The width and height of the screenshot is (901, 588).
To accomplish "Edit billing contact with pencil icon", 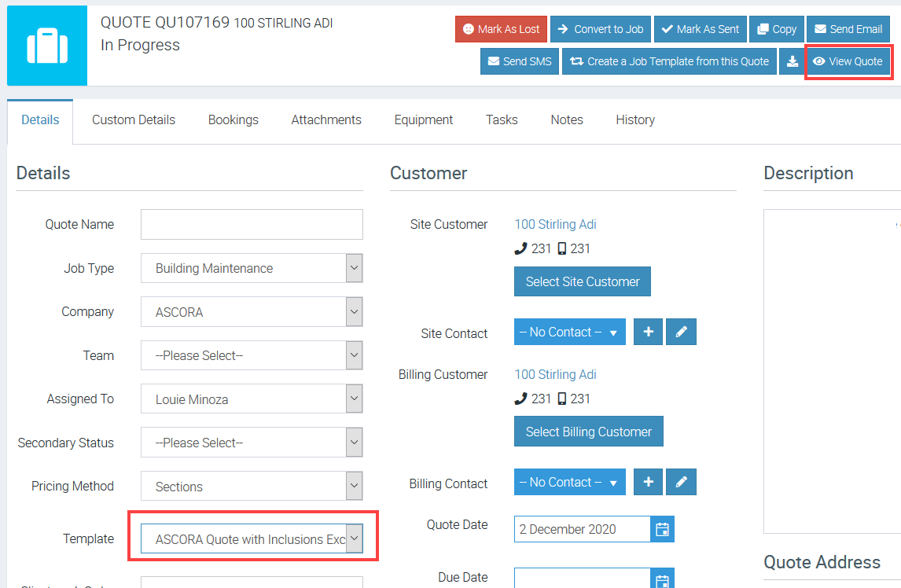I will (x=681, y=482).
